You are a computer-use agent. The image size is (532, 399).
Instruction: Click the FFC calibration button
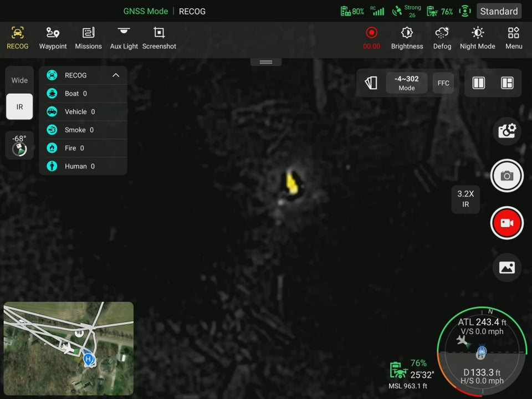point(443,83)
